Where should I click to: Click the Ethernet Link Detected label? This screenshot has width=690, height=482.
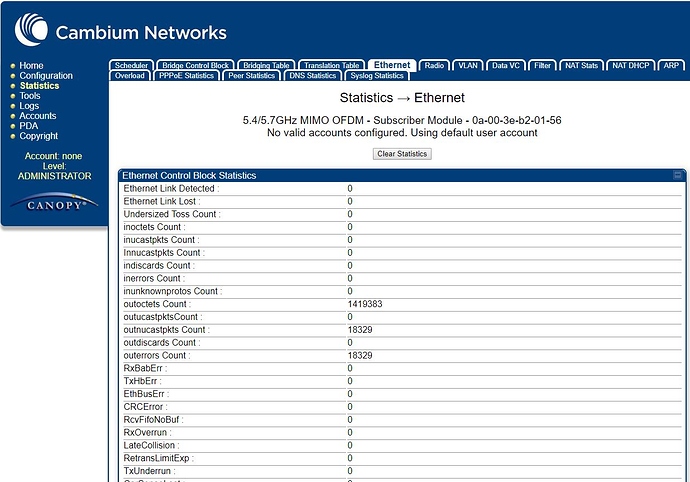(x=171, y=188)
